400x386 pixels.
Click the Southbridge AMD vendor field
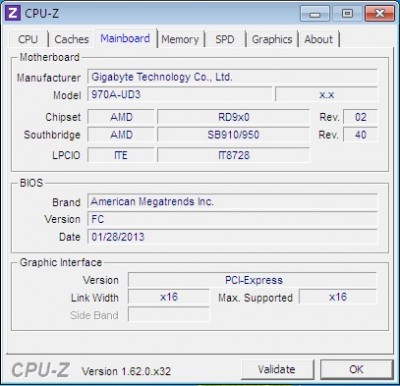coord(121,135)
